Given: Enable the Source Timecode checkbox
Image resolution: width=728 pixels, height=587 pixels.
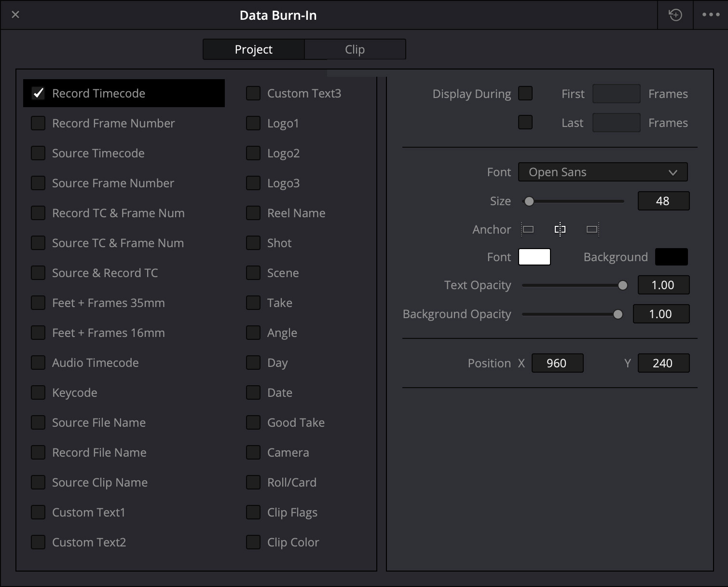Looking at the screenshot, I should click(38, 153).
